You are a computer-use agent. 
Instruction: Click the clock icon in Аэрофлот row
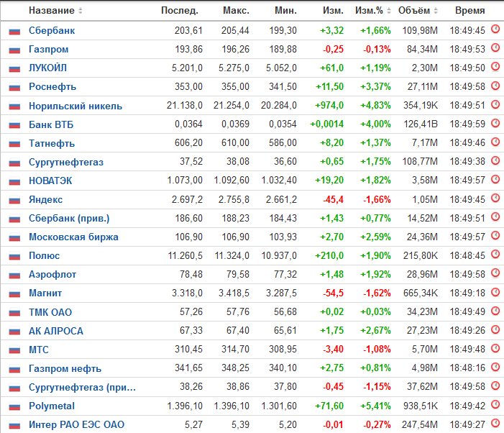pos(495,273)
